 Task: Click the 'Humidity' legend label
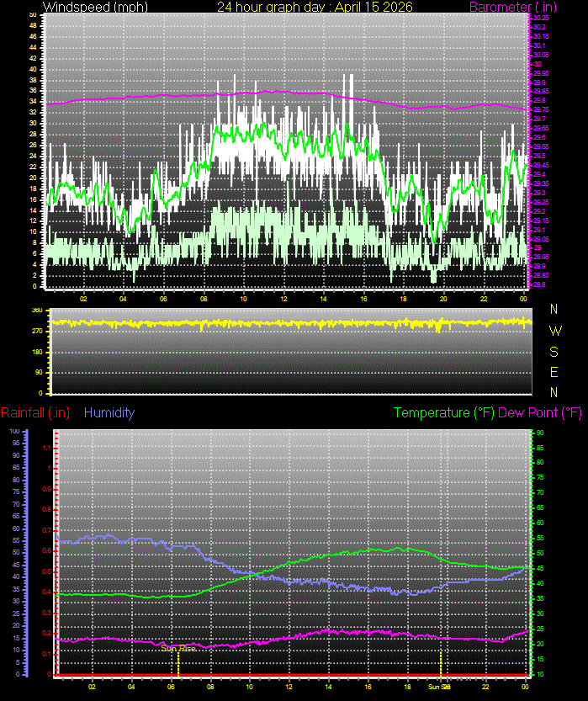(x=109, y=412)
